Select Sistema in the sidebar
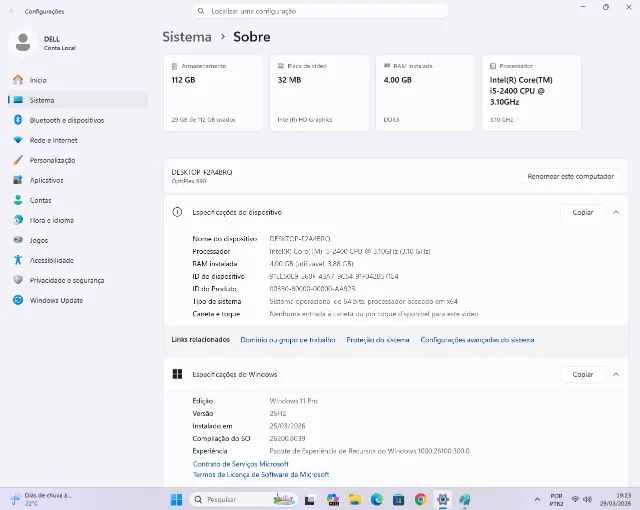640x510 pixels. [78, 100]
